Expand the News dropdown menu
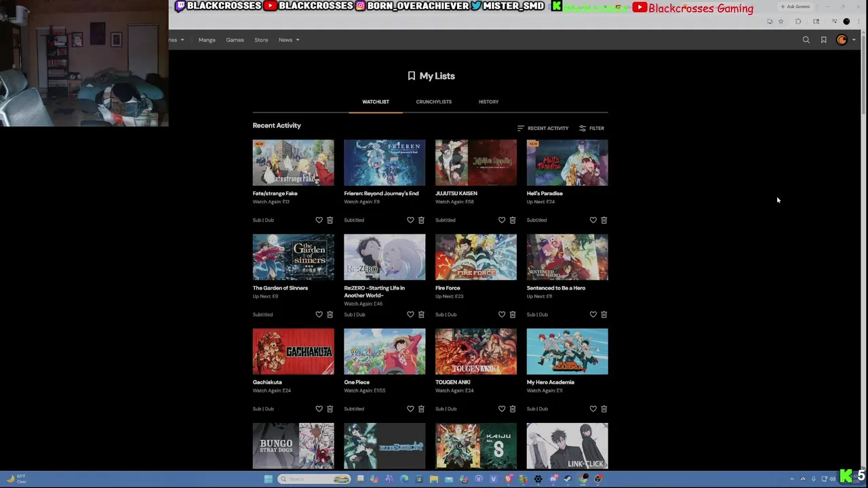This screenshot has height=488, width=868. click(x=289, y=40)
